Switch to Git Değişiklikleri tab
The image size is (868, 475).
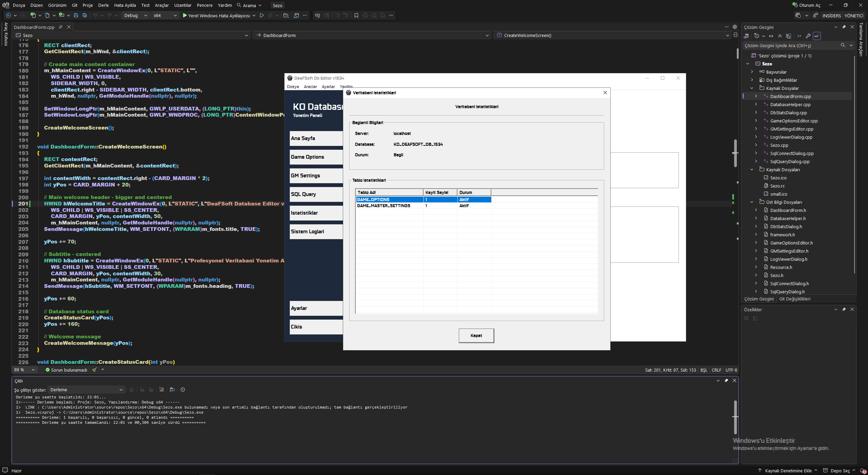point(795,299)
